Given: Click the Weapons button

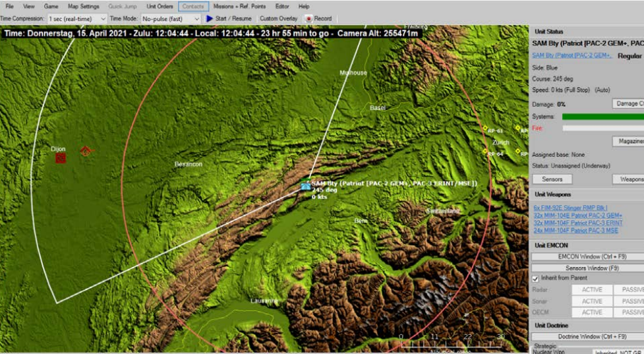Looking at the screenshot, I should click(x=628, y=179).
